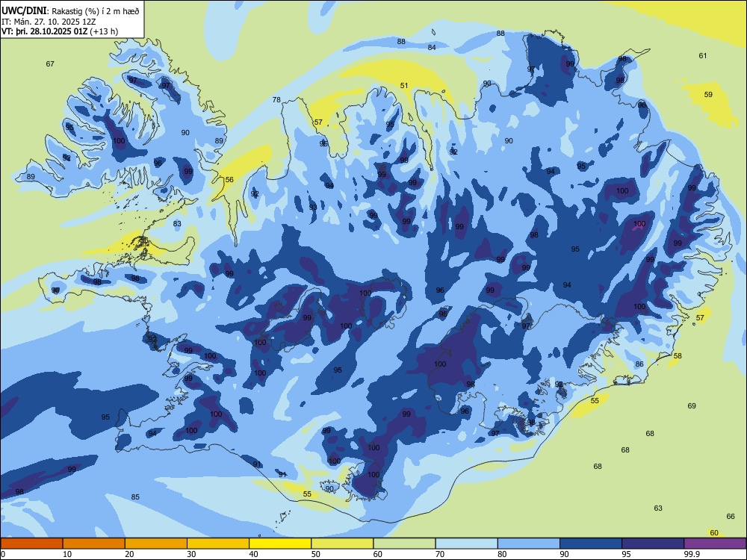Click the legend label '95'
747x560 pixels.
[x=627, y=554]
